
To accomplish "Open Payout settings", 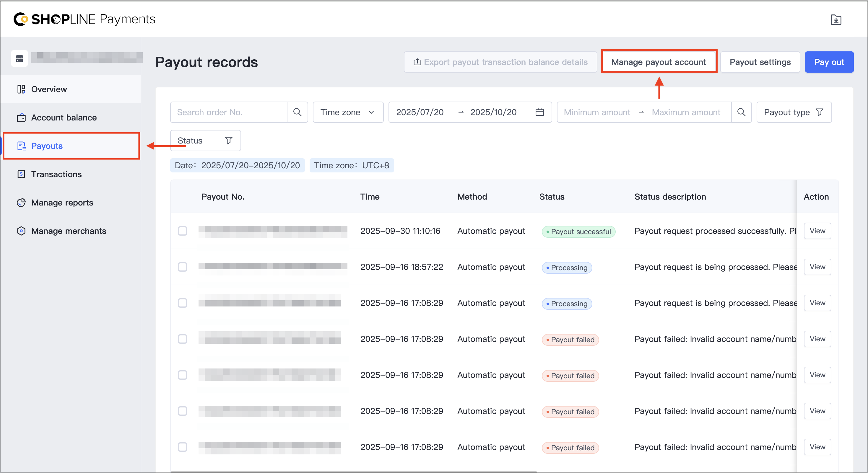I will coord(760,62).
